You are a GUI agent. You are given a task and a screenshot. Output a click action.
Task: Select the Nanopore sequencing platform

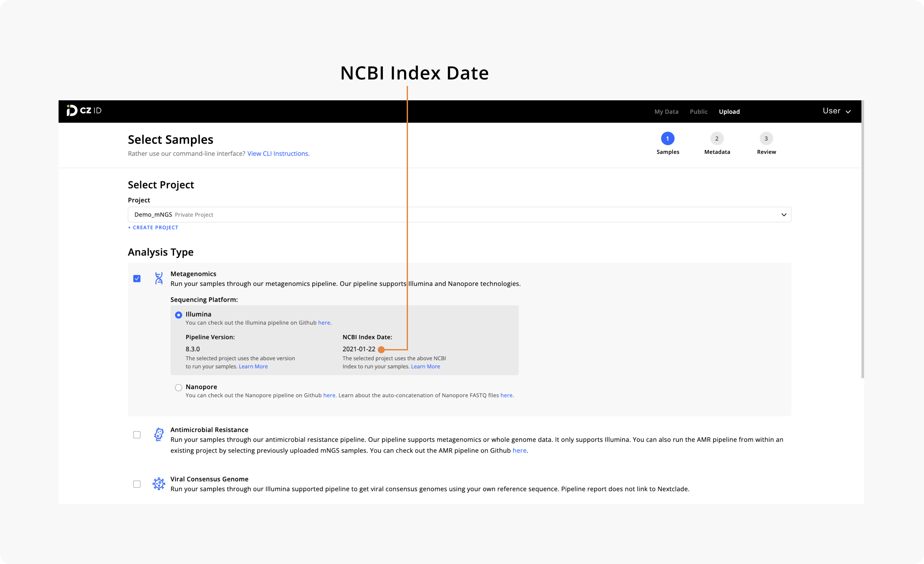179,387
